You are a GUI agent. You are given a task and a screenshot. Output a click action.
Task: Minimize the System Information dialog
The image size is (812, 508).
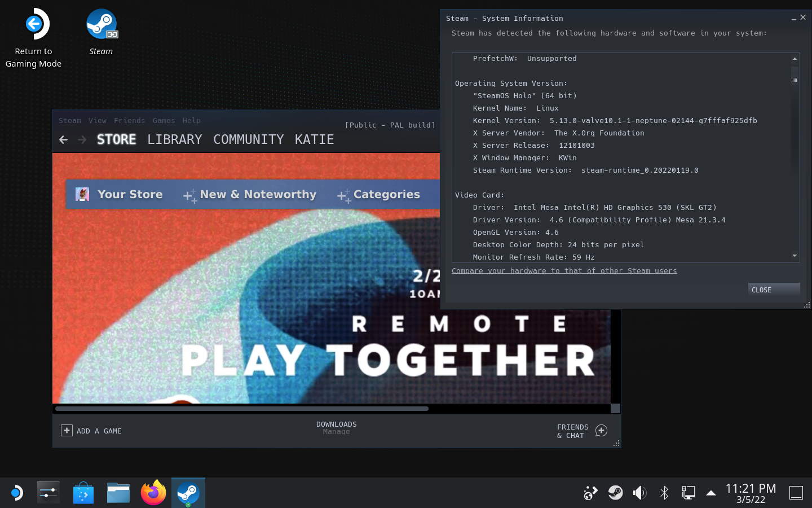click(793, 18)
